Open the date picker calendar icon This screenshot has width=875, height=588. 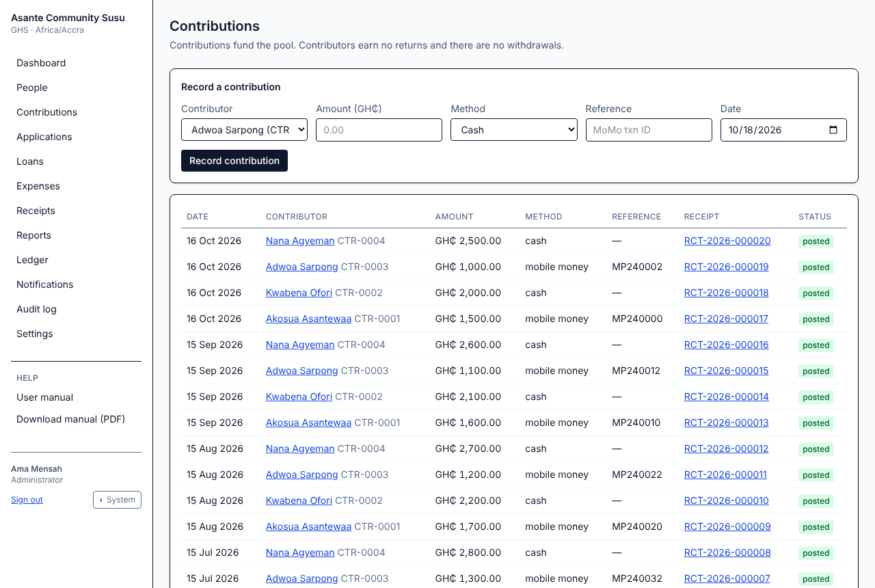coord(833,130)
